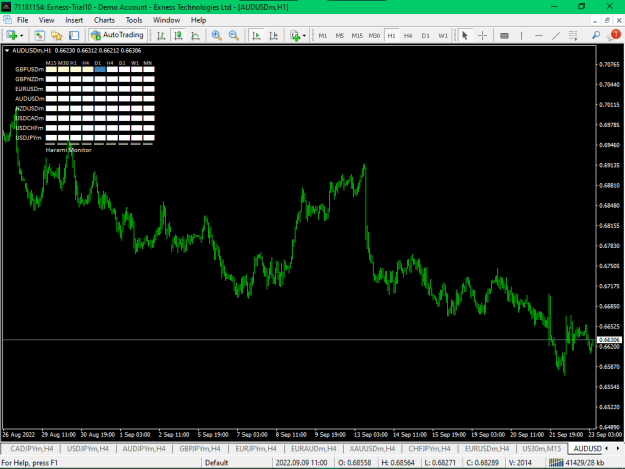This screenshot has height=469, width=625.
Task: Click the 41429/28 kb connection status
Action: (x=584, y=463)
